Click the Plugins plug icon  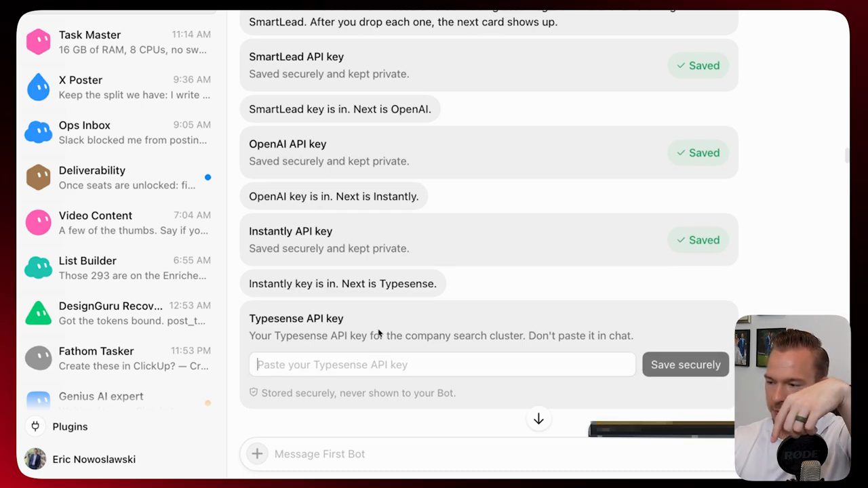coord(35,426)
